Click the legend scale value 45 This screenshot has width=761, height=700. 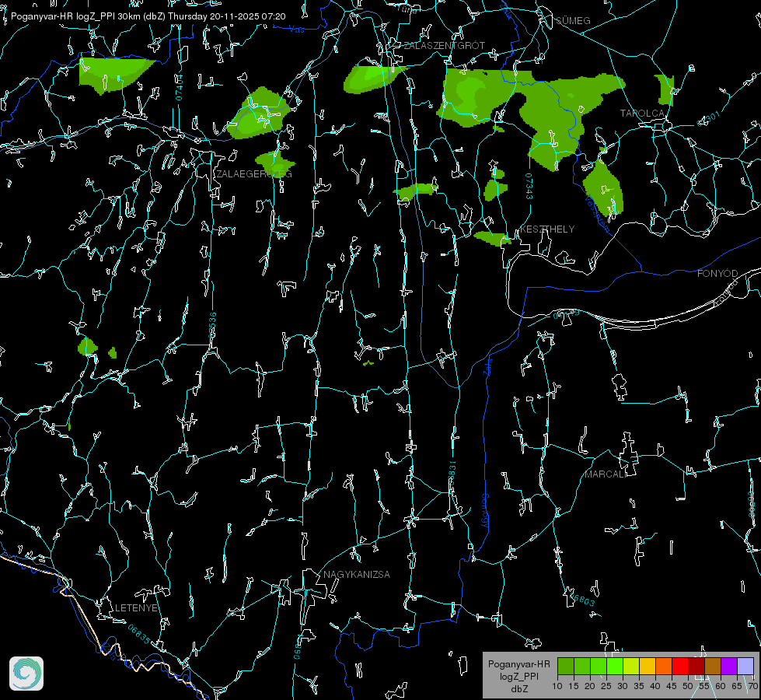(x=672, y=687)
